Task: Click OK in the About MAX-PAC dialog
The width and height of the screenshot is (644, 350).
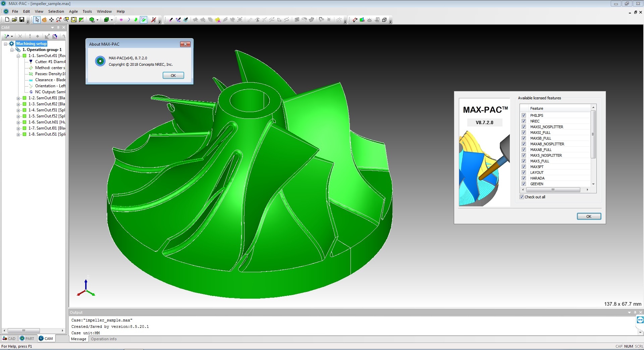Action: (173, 76)
